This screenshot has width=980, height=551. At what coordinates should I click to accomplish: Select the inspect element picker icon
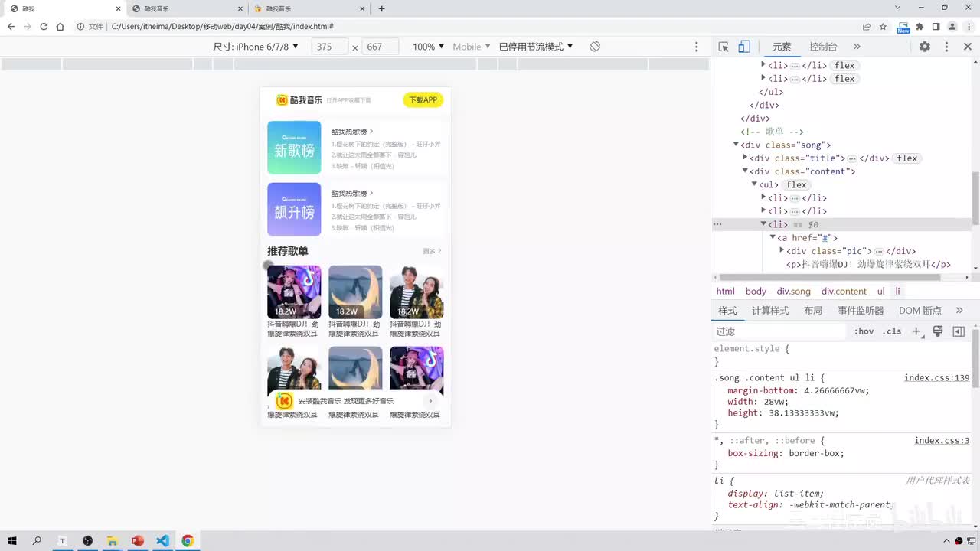(x=724, y=47)
